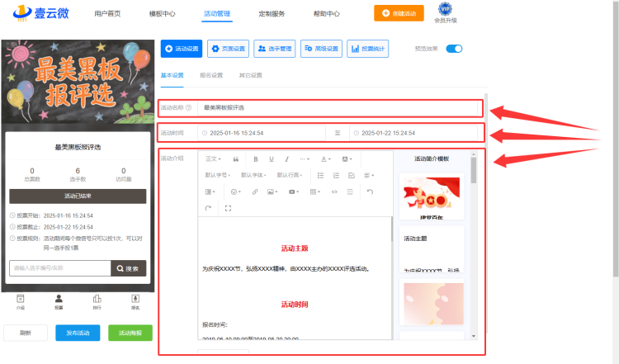This screenshot has width=619, height=364.
Task: Open the 报名 tab in the phone preview
Action: click(135, 301)
